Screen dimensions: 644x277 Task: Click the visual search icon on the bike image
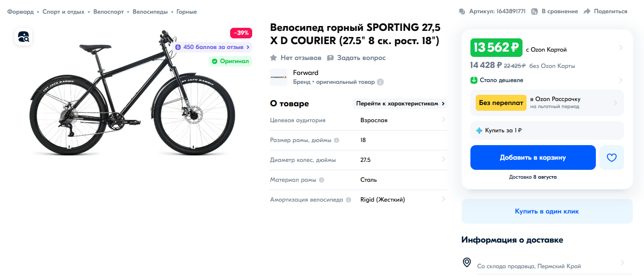pos(24,37)
